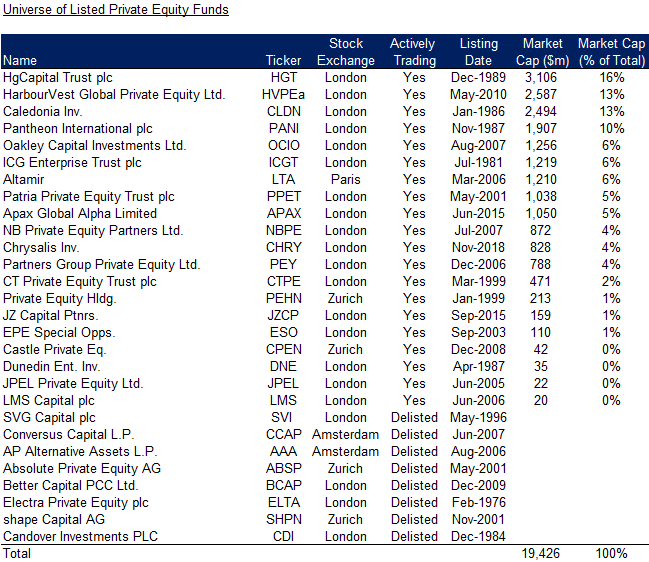Click the 'Actively Trading' column header
This screenshot has height=562, width=649.
(413, 52)
